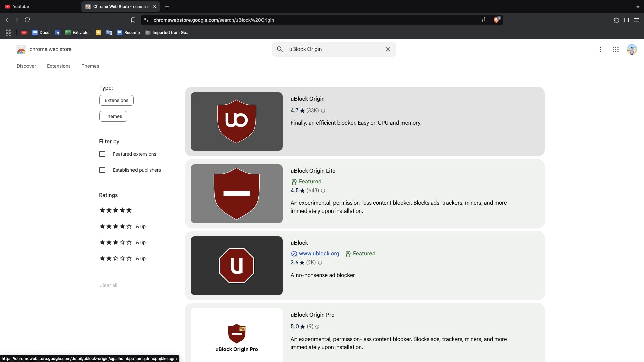644x362 pixels.
Task: Select the Extensions type filter chip
Action: (116, 100)
